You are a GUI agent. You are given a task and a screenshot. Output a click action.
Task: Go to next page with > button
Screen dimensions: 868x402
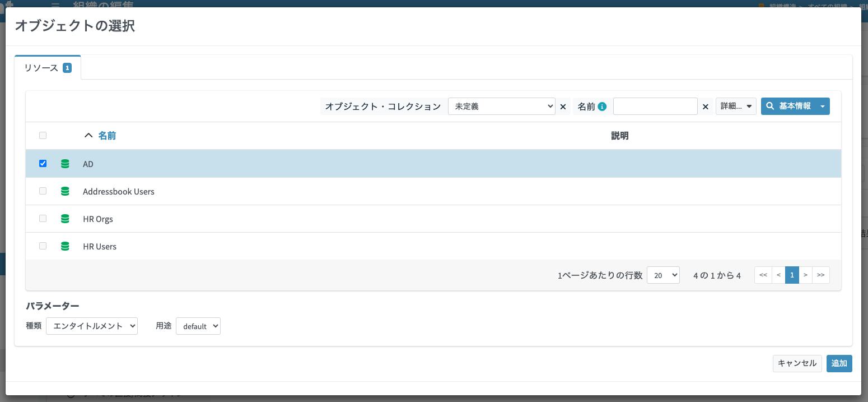click(805, 275)
